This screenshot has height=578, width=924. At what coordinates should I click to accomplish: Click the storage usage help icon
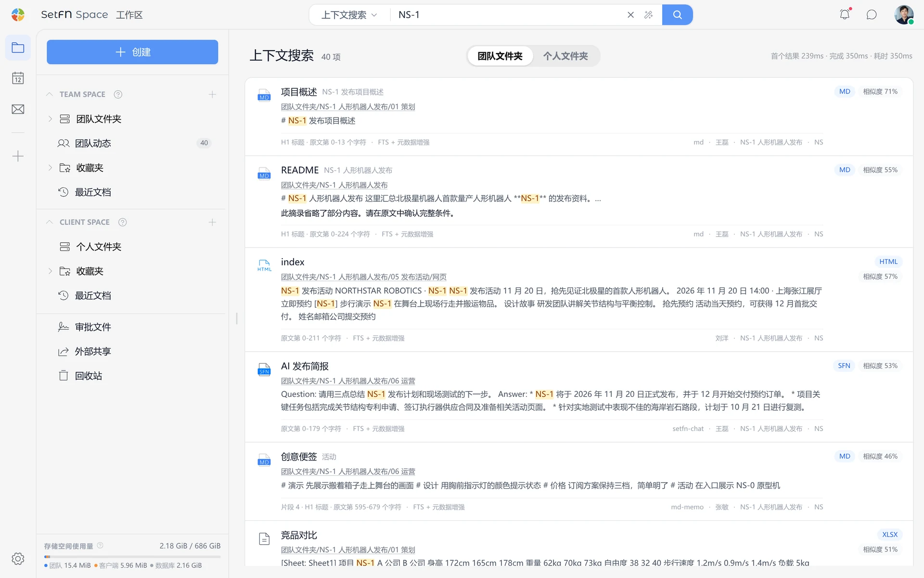point(100,545)
